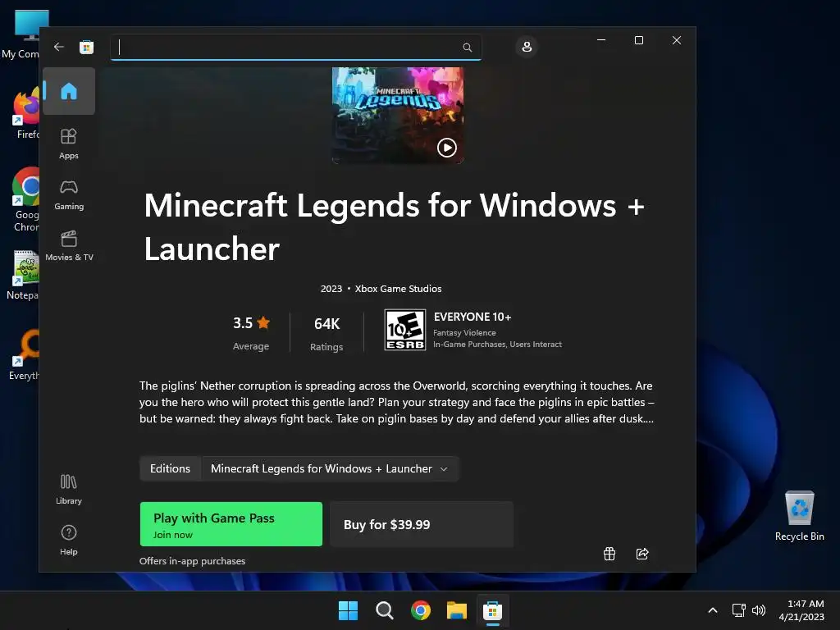The height and width of the screenshot is (630, 840).
Task: Open the Apps section in sidebar
Action: (x=69, y=144)
